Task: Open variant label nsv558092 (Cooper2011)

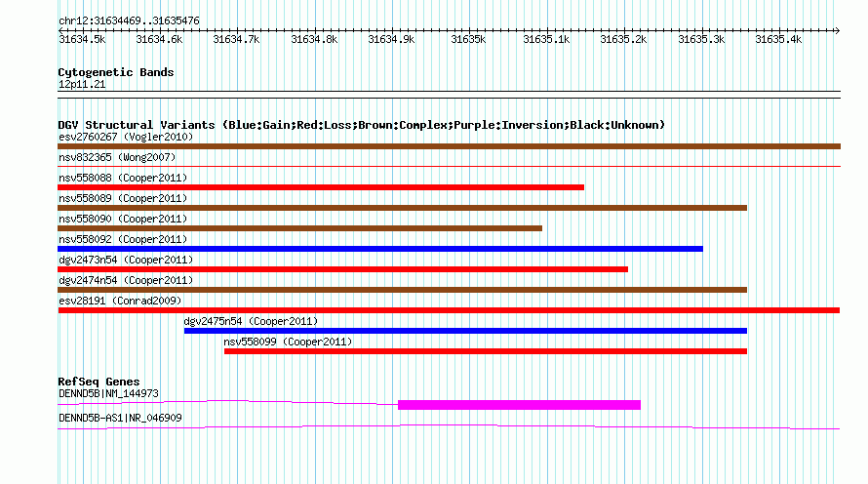Action: (123, 239)
